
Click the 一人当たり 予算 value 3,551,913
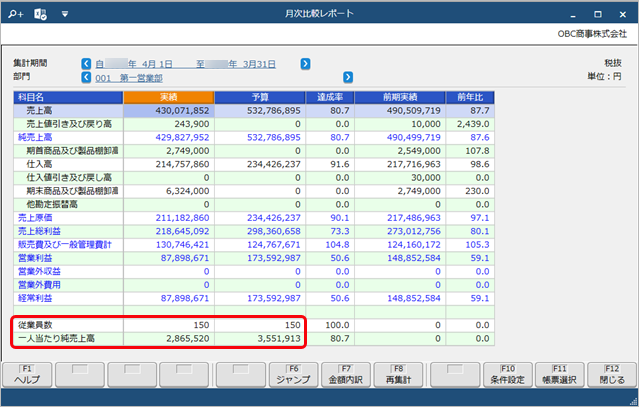coord(279,338)
